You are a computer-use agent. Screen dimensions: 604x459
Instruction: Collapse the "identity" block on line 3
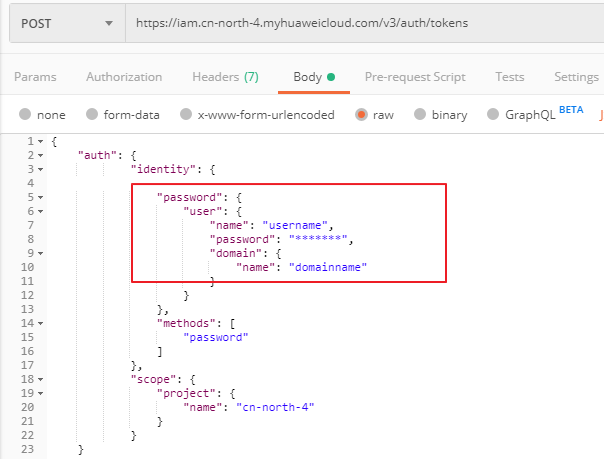40,169
